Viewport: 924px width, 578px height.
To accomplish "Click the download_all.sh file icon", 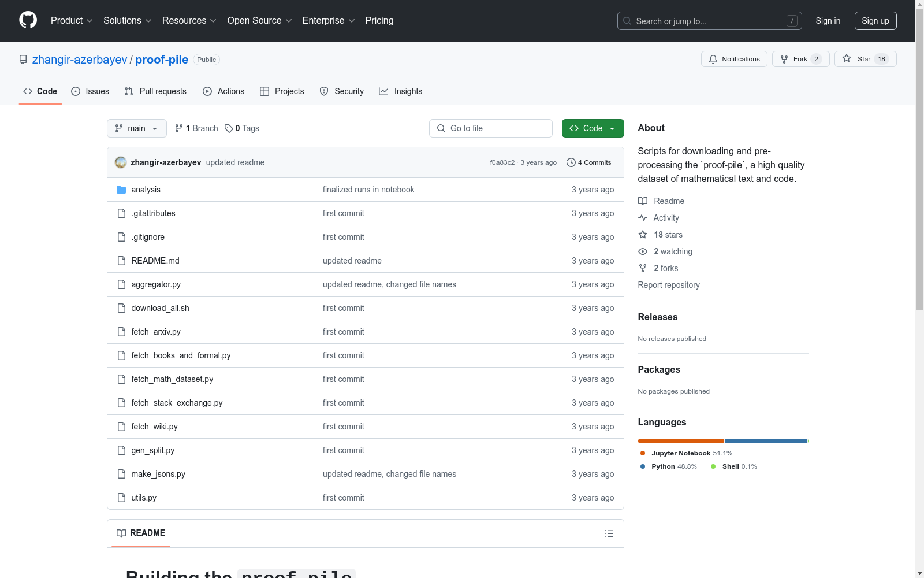I will [121, 308].
